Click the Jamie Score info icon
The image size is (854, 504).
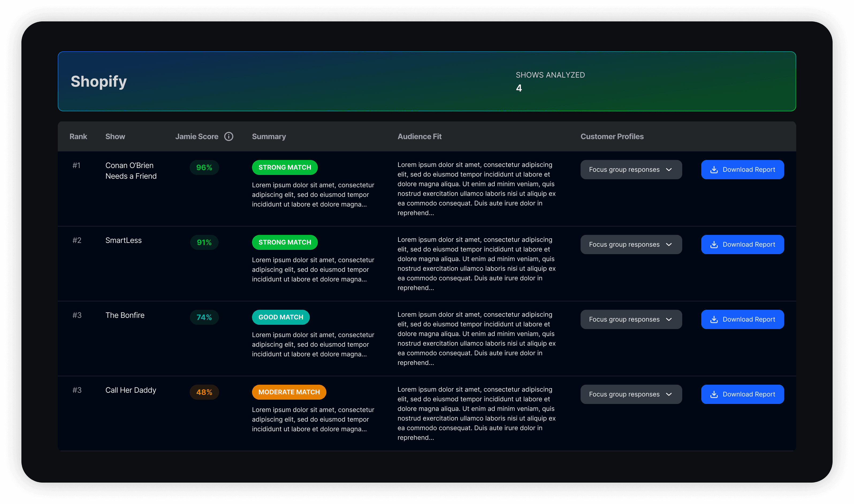pos(229,136)
